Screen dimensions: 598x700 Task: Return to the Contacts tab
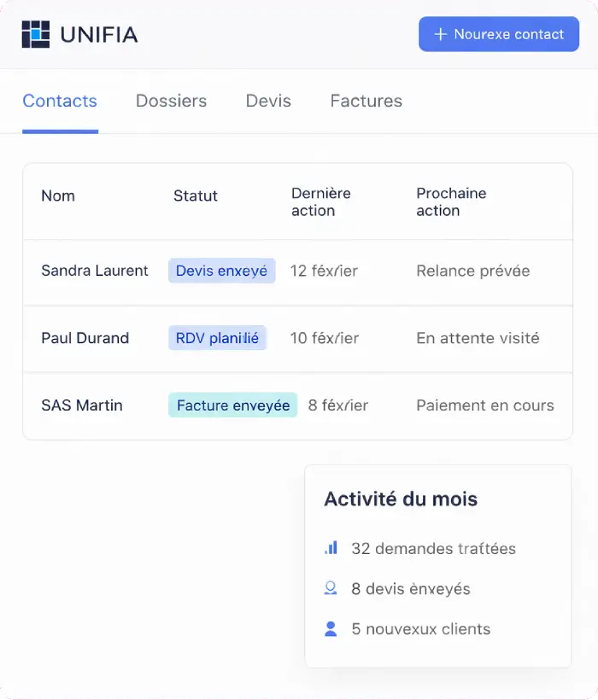(x=60, y=101)
